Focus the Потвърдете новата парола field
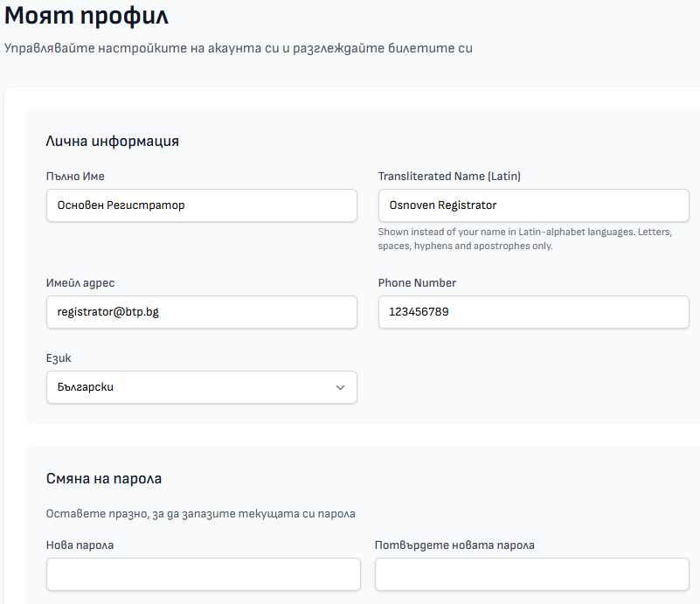This screenshot has width=700, height=604. click(x=531, y=574)
